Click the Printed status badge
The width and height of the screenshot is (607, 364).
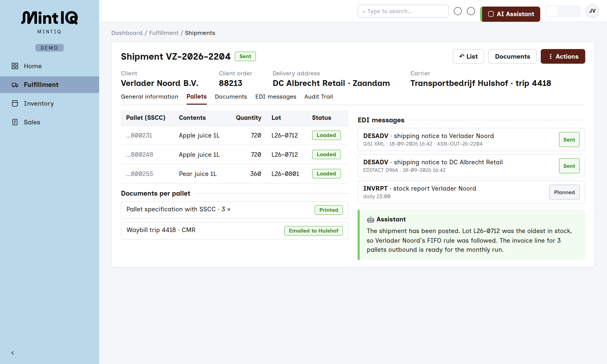(x=329, y=210)
